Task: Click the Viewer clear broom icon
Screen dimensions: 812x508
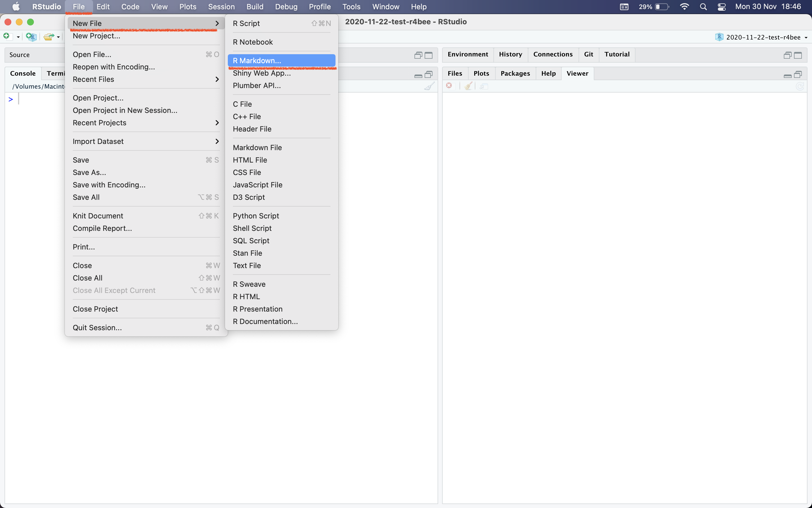Action: pyautogui.click(x=468, y=86)
